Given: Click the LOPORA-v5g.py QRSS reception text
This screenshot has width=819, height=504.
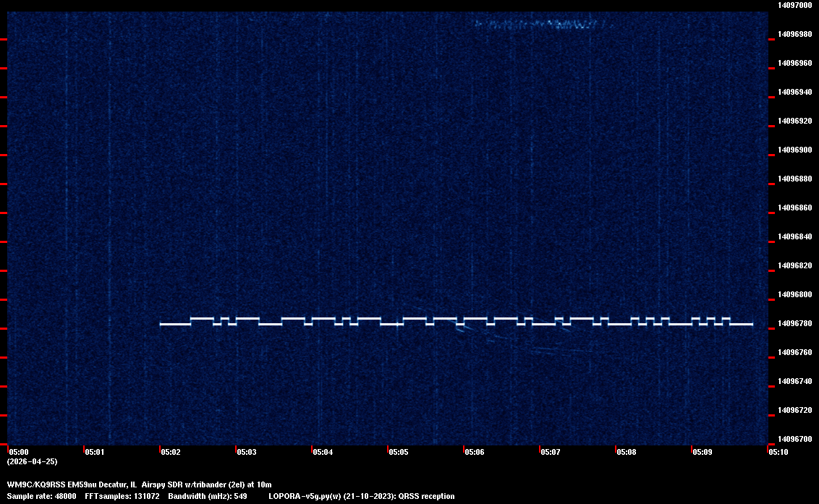Looking at the screenshot, I should (x=361, y=496).
